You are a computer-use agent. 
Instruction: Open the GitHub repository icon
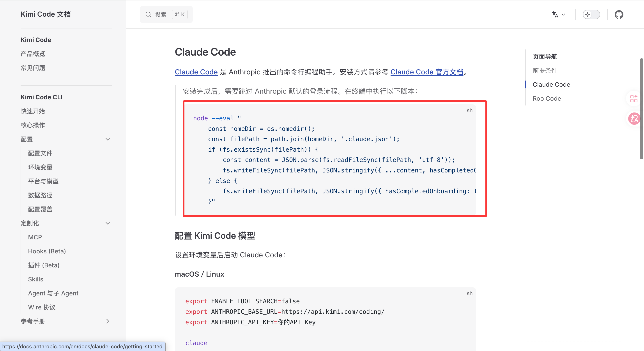pos(619,14)
